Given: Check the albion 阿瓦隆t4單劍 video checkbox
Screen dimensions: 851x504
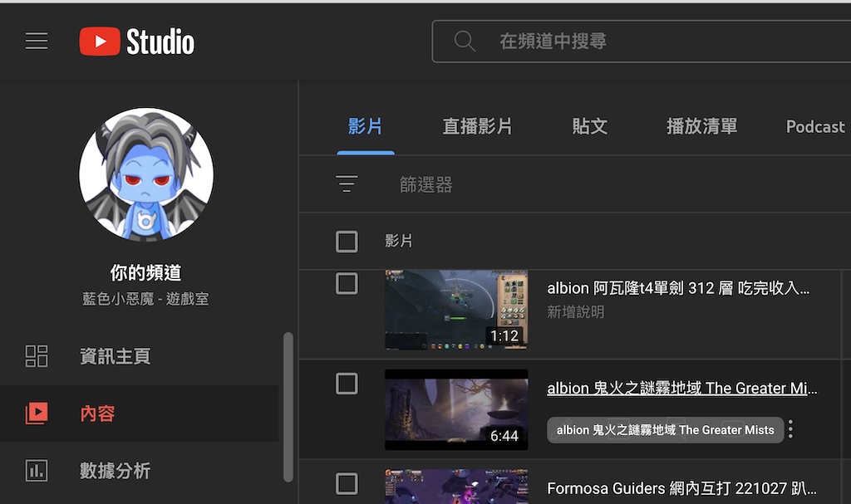Looking at the screenshot, I should [347, 284].
